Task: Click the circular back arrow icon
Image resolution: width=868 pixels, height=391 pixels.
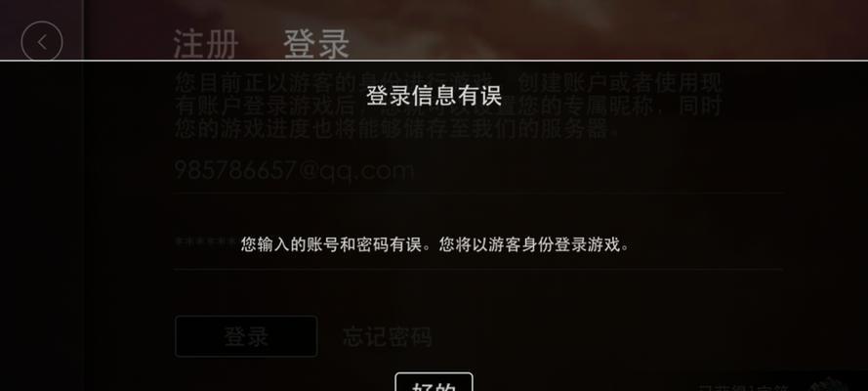Action: pos(42,42)
